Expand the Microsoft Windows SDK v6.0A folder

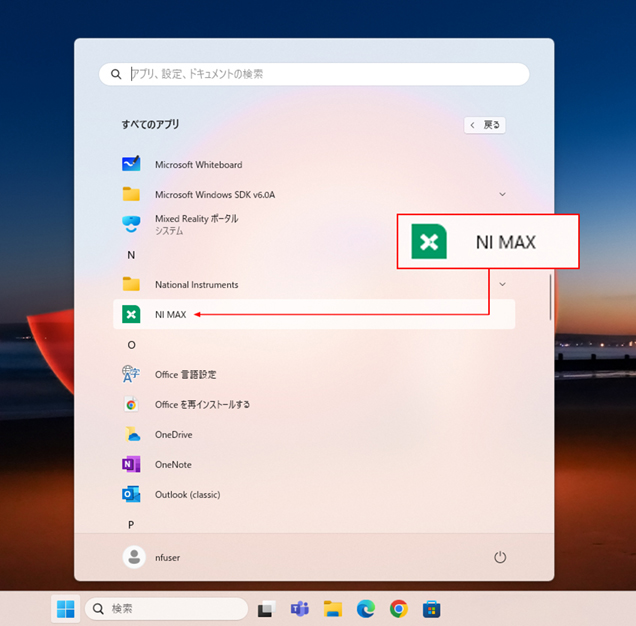tap(502, 195)
